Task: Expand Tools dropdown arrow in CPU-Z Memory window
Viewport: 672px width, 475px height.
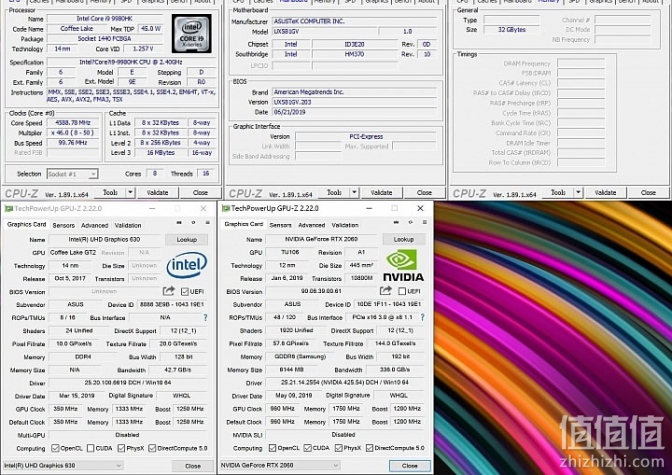Action: (579, 192)
